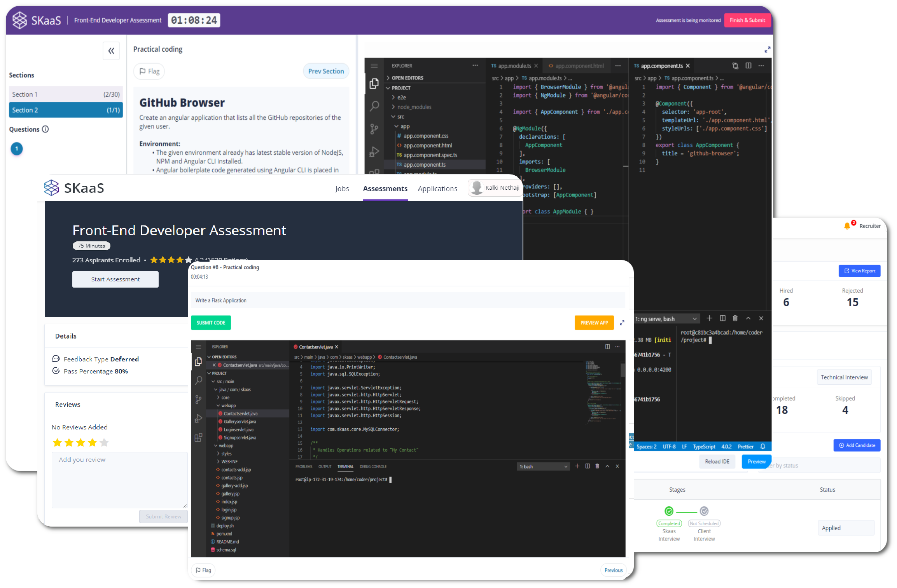
Task: Set review rating to first star
Action: tap(57, 442)
